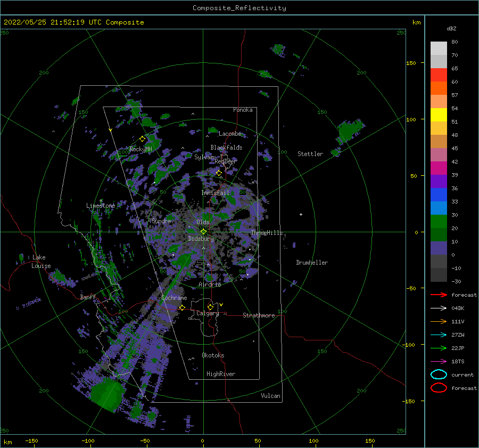This screenshot has width=479, height=448.
Task: Select the cyan 27ZW arrow icon
Action: click(x=439, y=335)
